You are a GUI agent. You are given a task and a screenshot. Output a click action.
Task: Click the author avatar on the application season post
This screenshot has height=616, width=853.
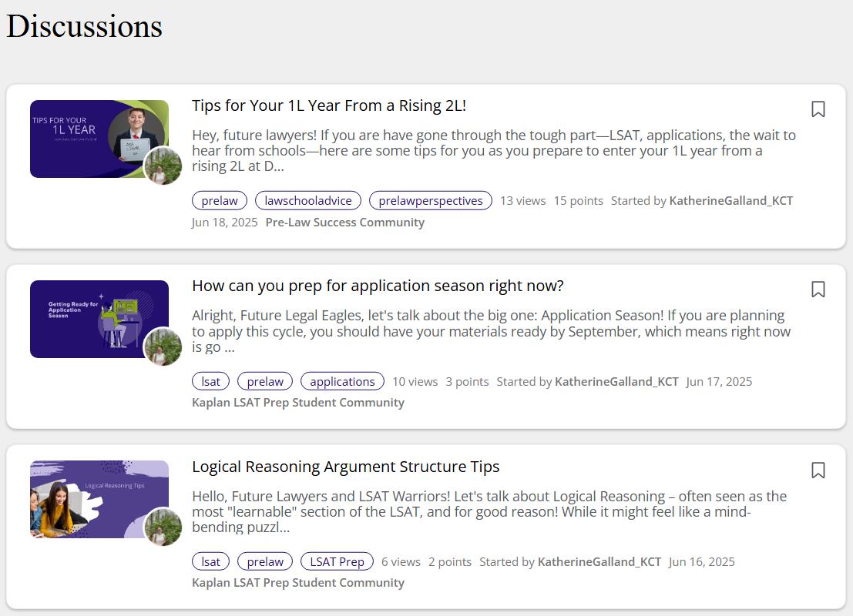(163, 346)
